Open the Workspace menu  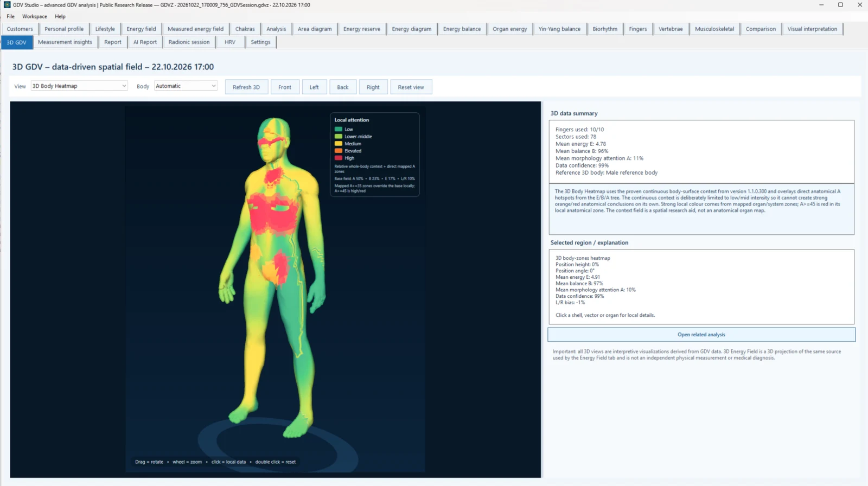(x=35, y=16)
